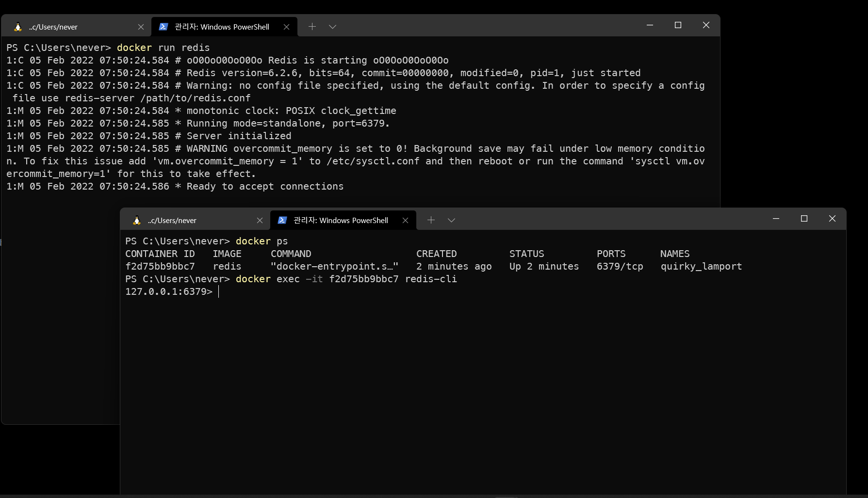Click the PowerShell icon in back window tab

pos(164,27)
